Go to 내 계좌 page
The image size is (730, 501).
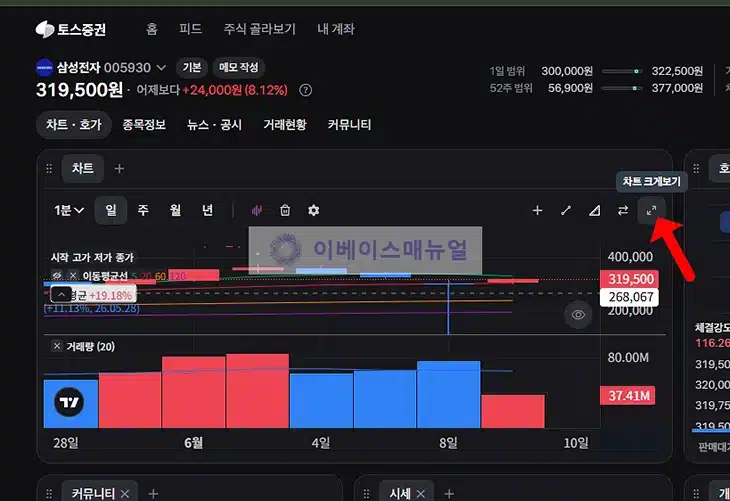tap(336, 29)
